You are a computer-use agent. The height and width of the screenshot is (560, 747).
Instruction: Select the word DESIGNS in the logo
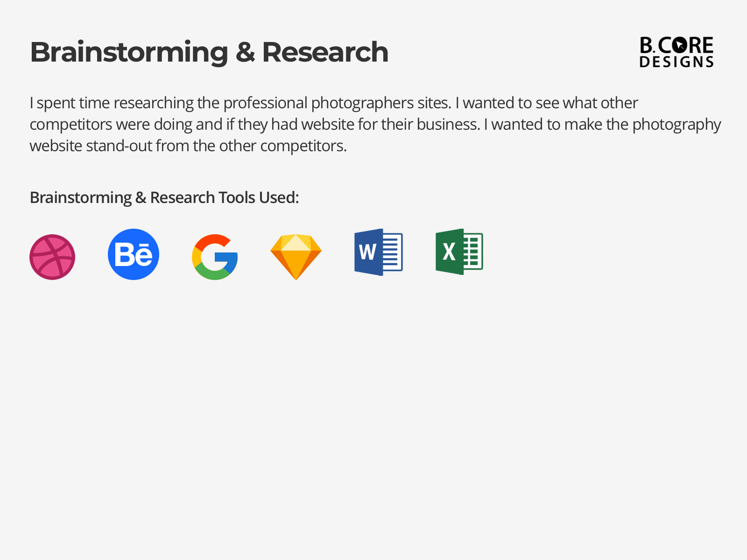tap(676, 62)
